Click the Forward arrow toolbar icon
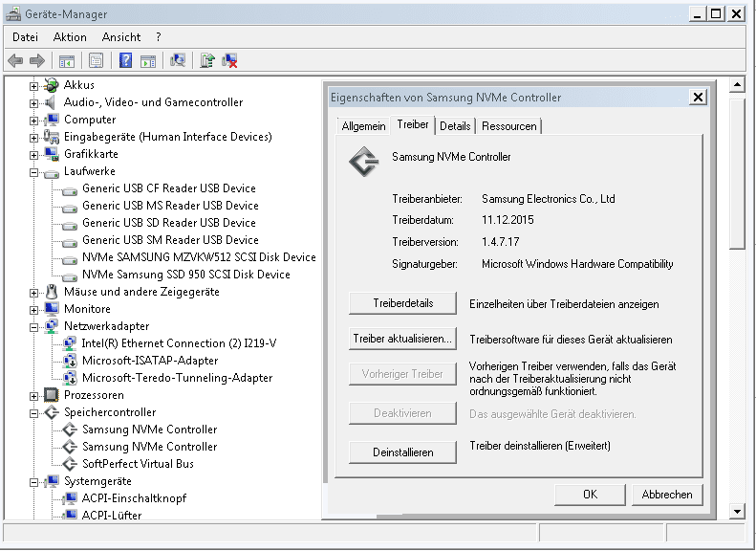This screenshot has height=551, width=756. 37,61
